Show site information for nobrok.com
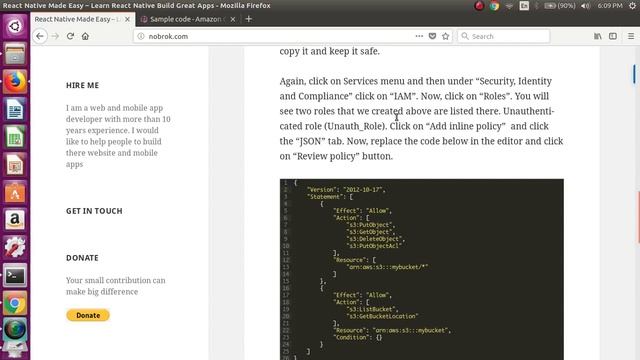Viewport: 640px width, 360px height. pyautogui.click(x=141, y=36)
